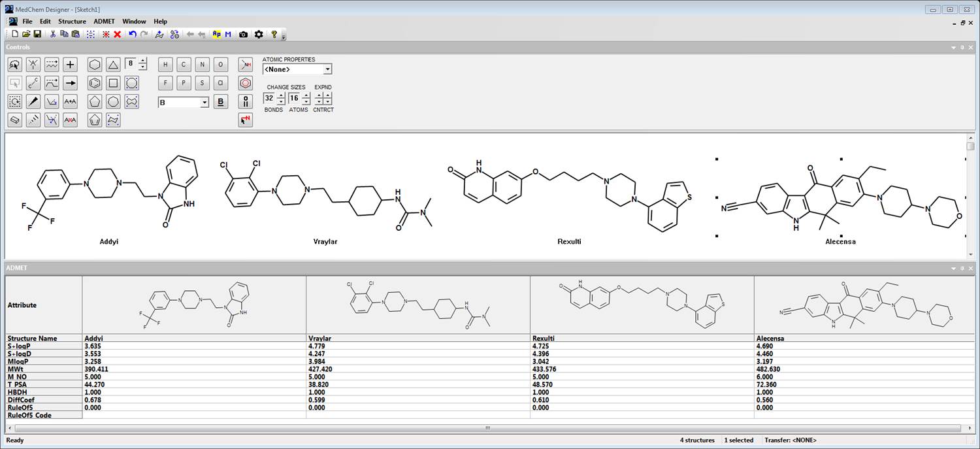Select the benzene ring drawing tool

(x=93, y=82)
